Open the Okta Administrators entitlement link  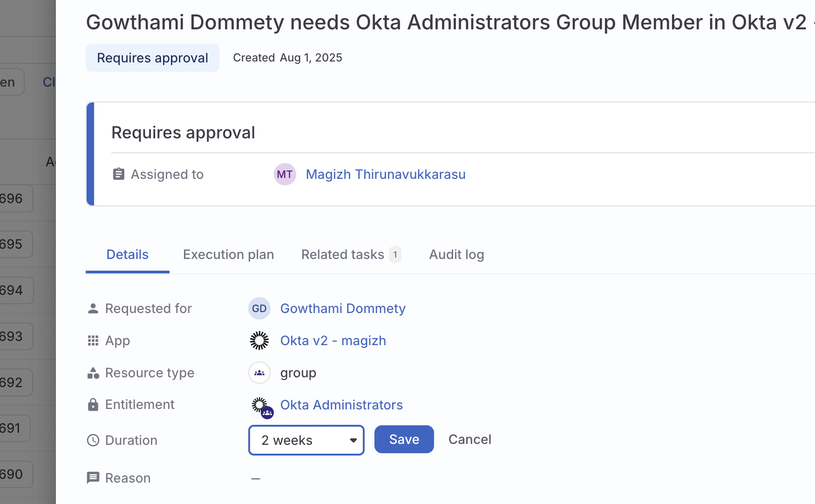pyautogui.click(x=341, y=405)
